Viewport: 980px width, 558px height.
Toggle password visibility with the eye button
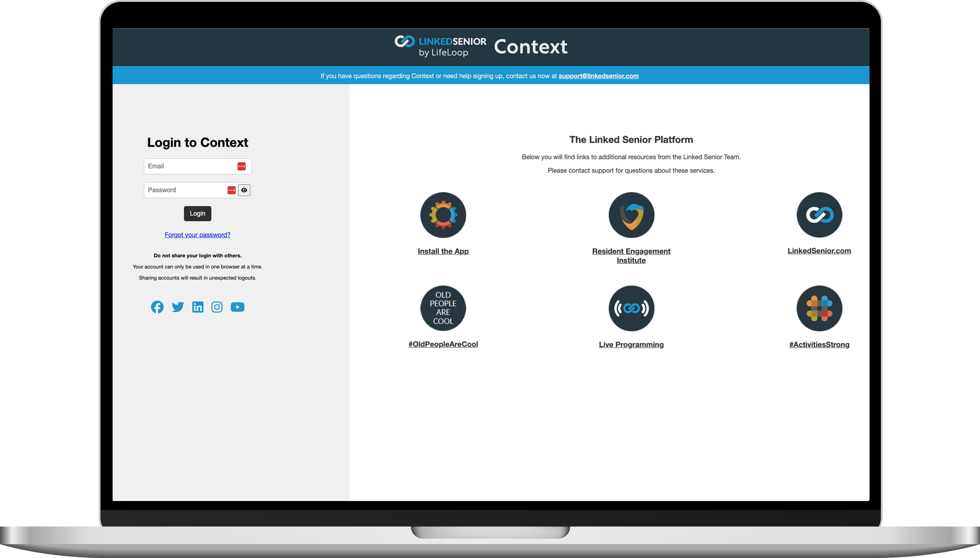244,190
